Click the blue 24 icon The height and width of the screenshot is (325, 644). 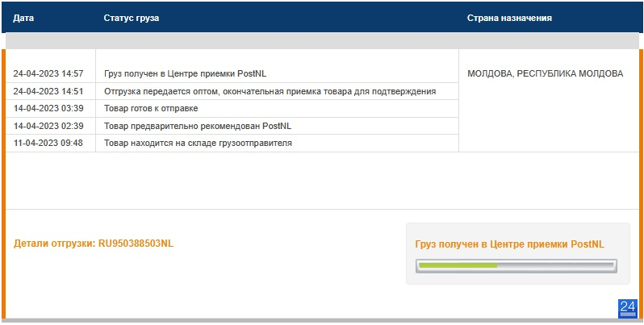(628, 309)
